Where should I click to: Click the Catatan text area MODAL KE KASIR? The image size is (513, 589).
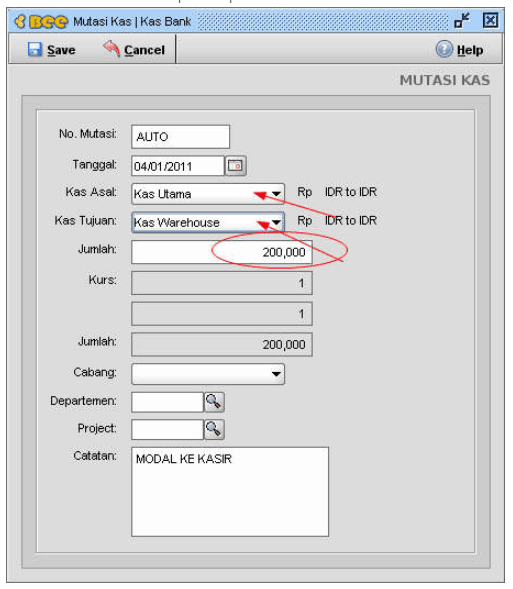tap(230, 492)
